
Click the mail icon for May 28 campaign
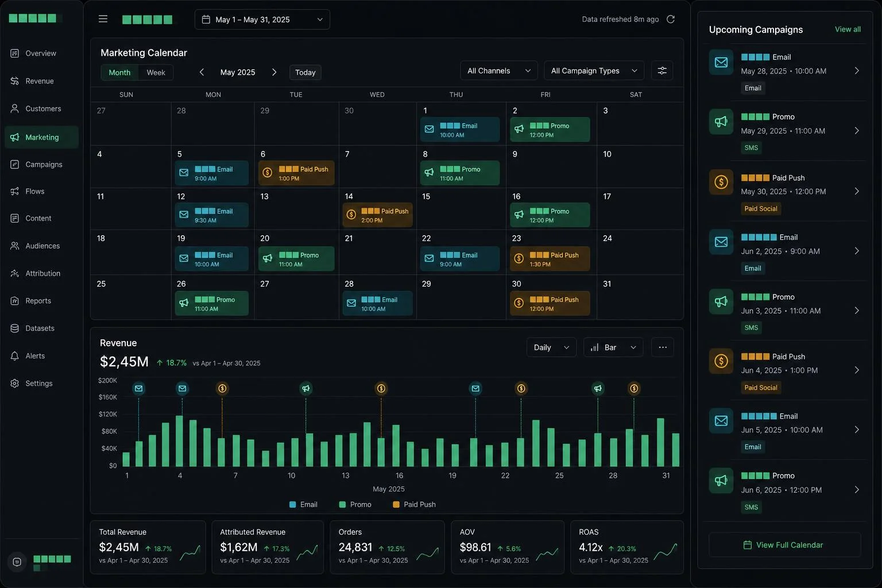721,63
